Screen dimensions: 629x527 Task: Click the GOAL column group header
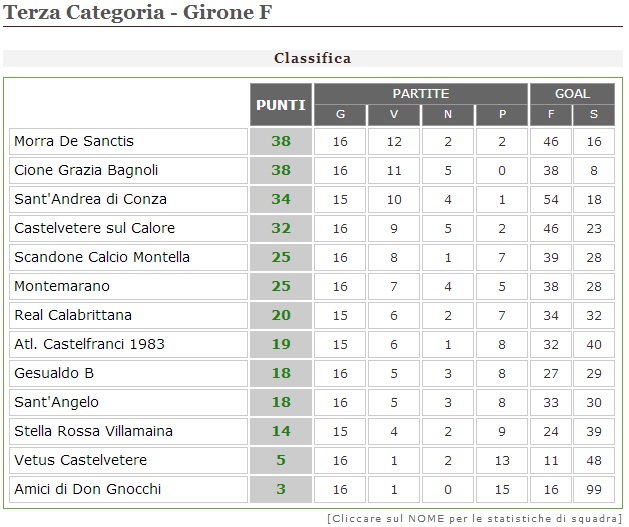[x=572, y=94]
